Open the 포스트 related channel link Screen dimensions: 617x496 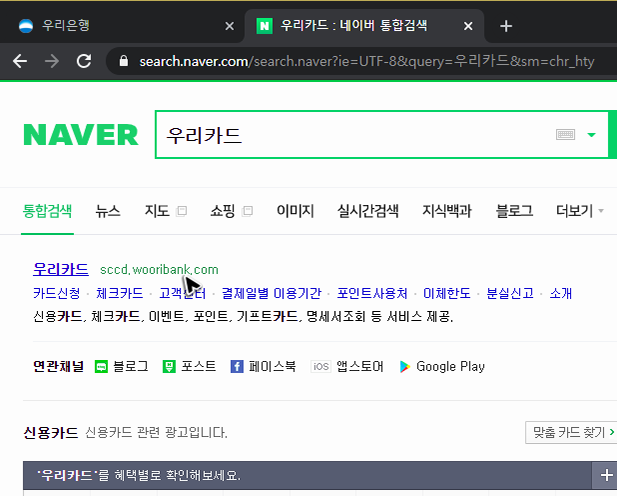click(198, 366)
